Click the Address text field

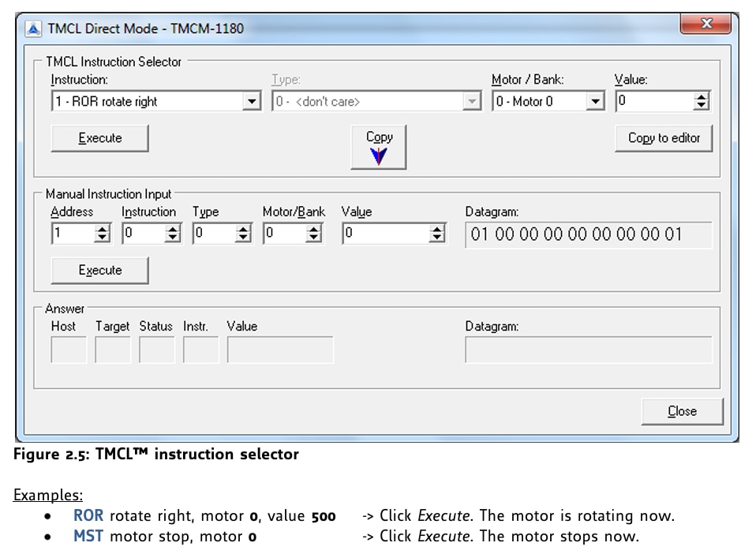pyautogui.click(x=72, y=234)
